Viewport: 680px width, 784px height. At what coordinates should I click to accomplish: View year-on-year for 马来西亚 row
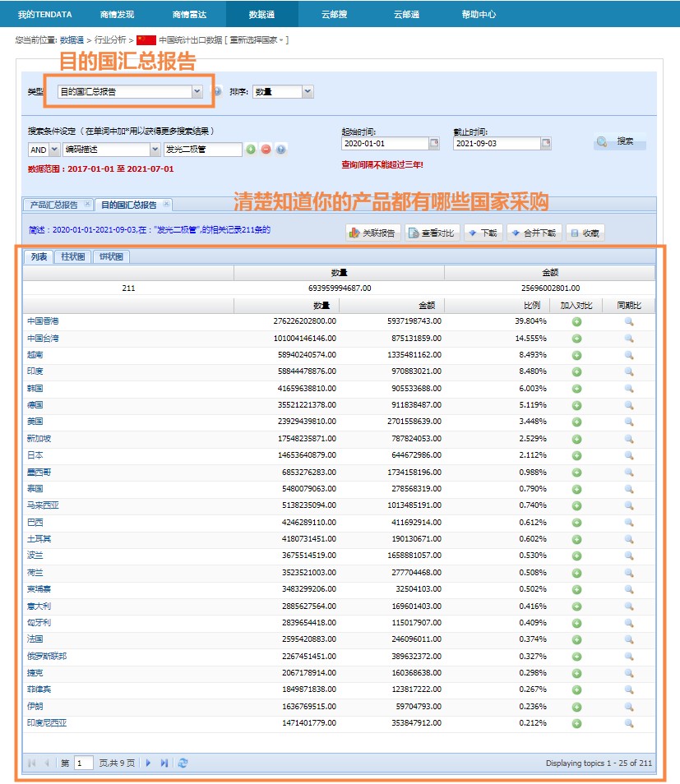pyautogui.click(x=629, y=506)
